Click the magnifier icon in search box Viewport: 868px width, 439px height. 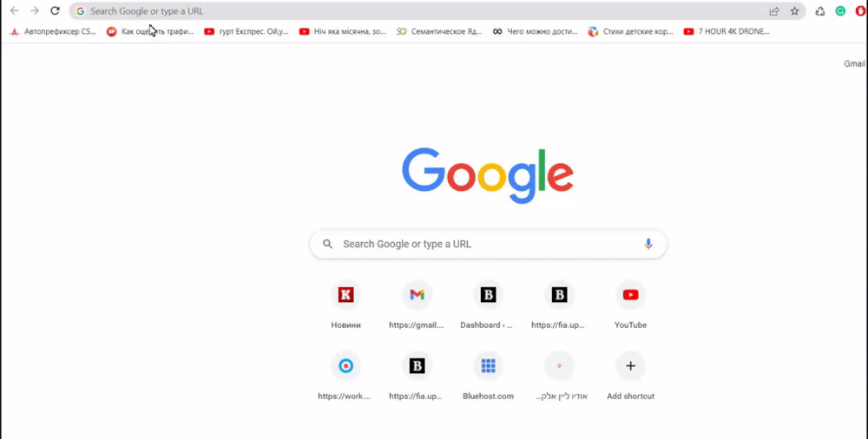(328, 244)
